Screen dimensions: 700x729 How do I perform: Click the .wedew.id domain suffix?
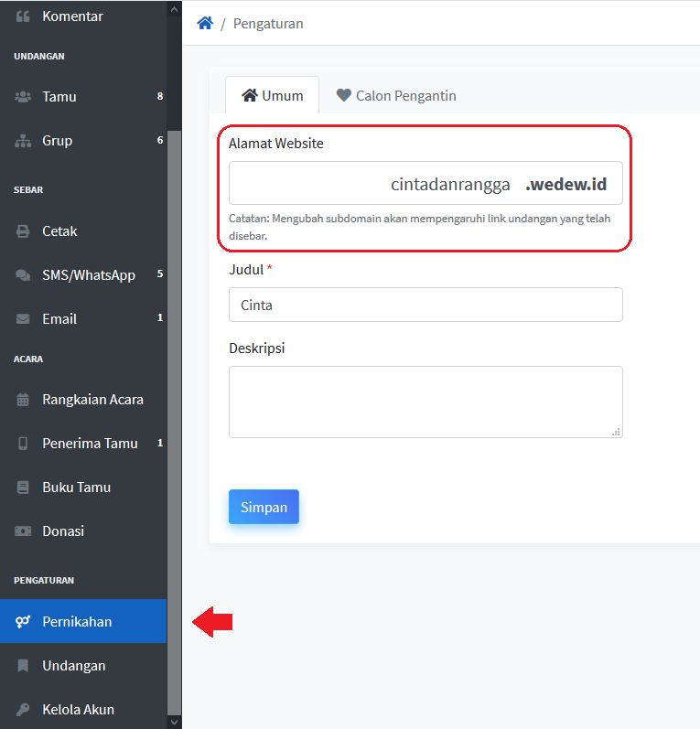[566, 184]
